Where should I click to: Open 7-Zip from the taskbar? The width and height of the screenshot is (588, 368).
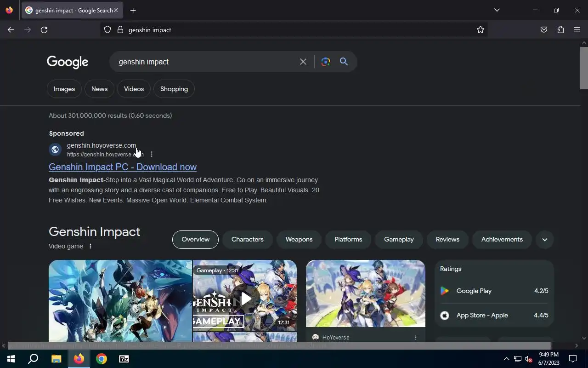[124, 359]
